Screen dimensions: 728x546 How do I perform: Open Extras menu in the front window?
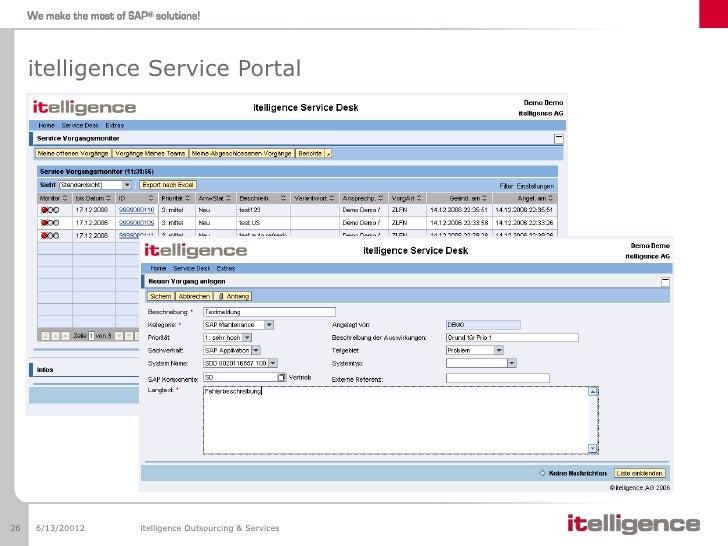[226, 268]
